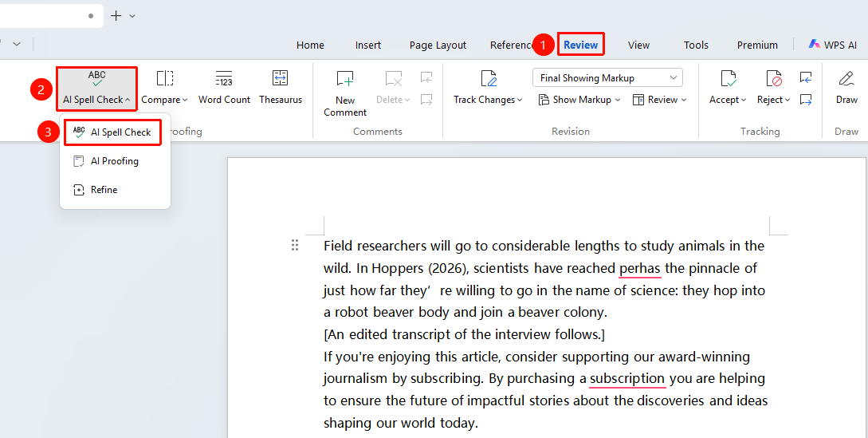Open the References tab

coord(510,45)
